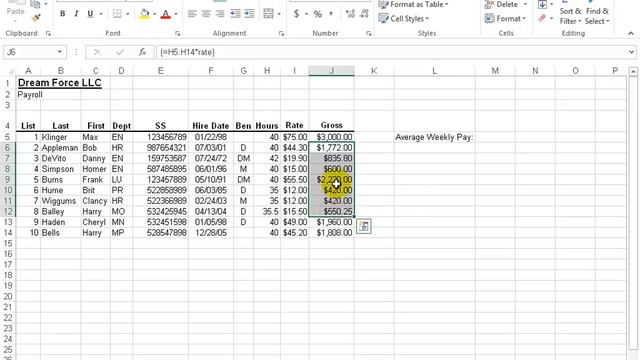This screenshot has width=640, height=360.
Task: Increase decimal places
Action: 350,14
